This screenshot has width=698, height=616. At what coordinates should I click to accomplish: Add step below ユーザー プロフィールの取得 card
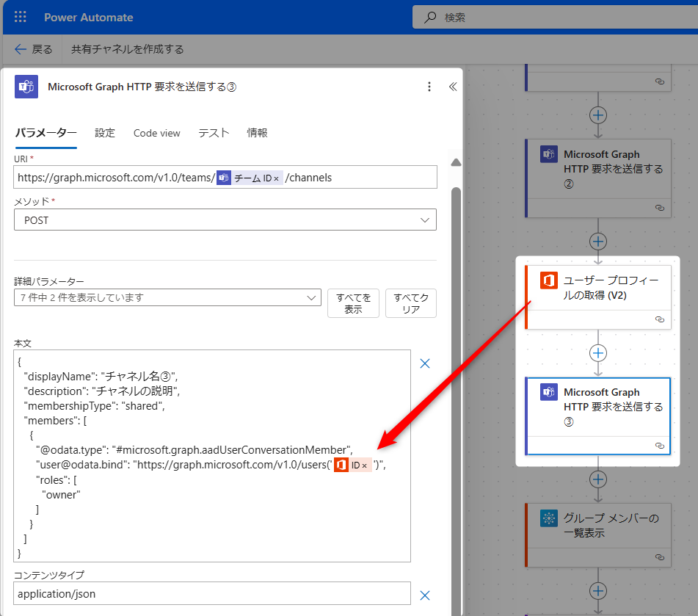click(x=598, y=353)
